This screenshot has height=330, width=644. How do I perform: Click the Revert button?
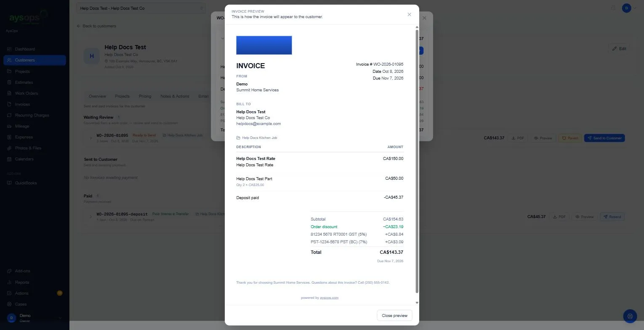click(x=570, y=138)
